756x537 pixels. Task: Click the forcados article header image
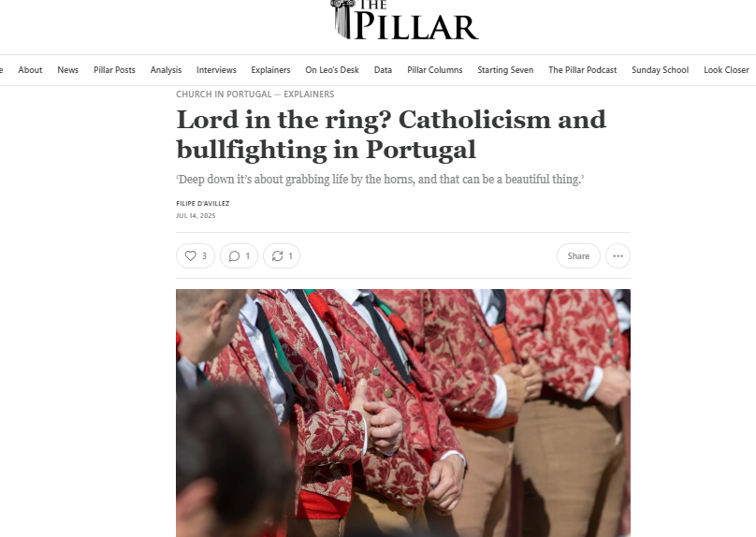tap(403, 414)
